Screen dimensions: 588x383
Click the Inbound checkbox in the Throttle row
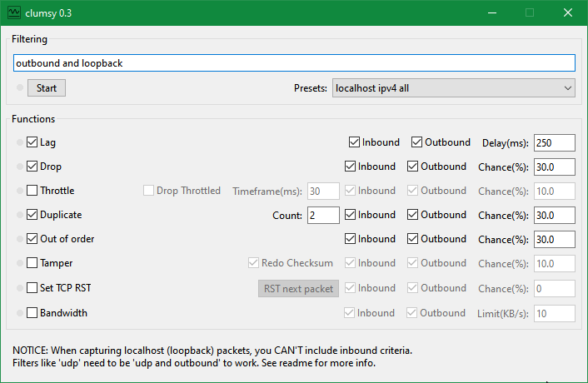pyautogui.click(x=350, y=191)
